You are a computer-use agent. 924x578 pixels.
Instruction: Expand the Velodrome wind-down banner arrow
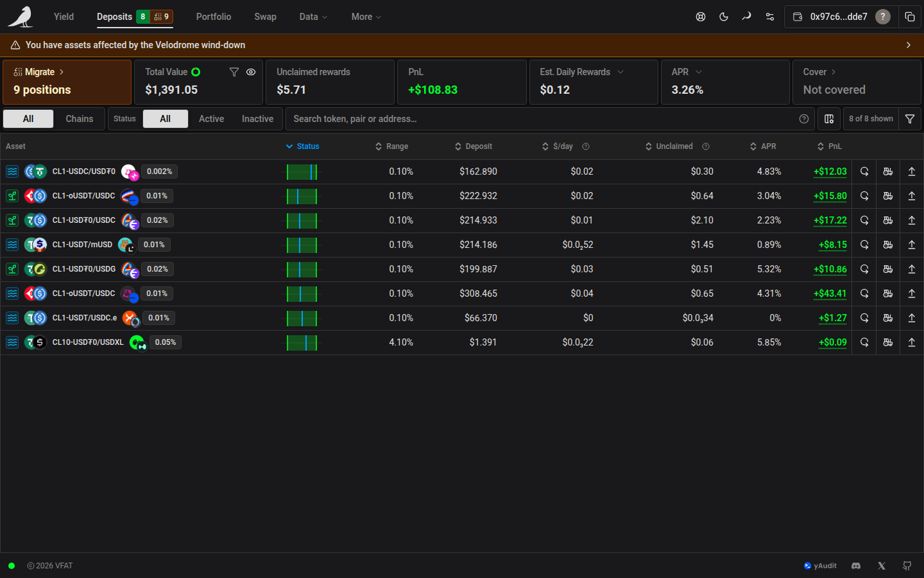(x=909, y=45)
